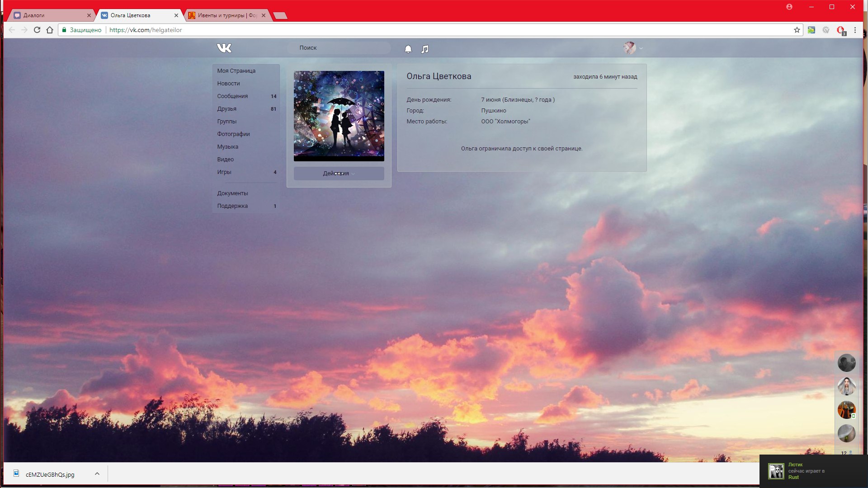The image size is (868, 488).
Task: Open Chrome three-dot menu
Action: pyautogui.click(x=854, y=30)
